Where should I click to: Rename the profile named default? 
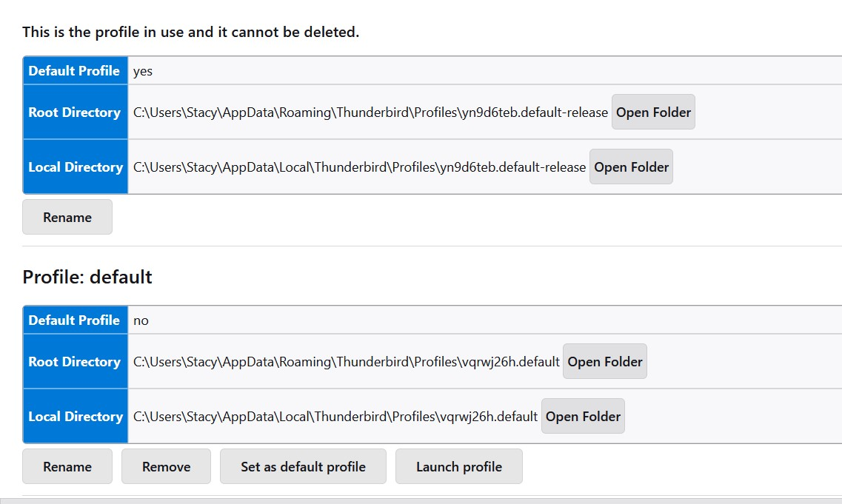coord(67,467)
